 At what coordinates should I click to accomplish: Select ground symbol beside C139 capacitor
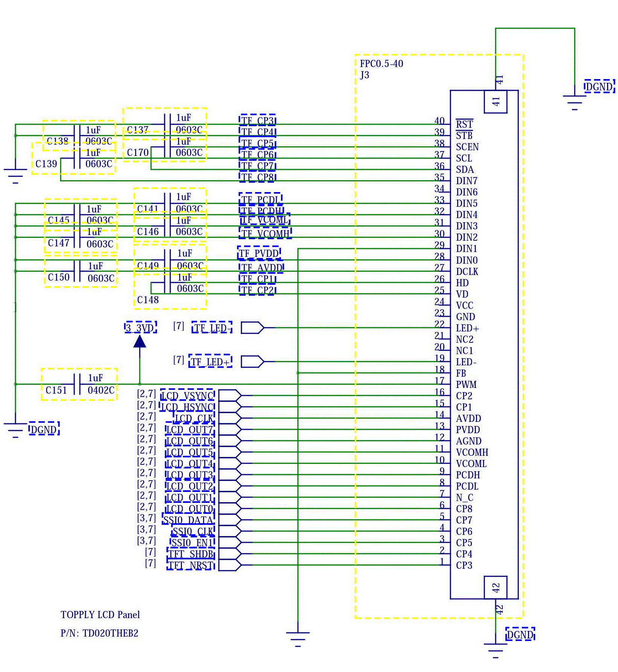(x=15, y=176)
